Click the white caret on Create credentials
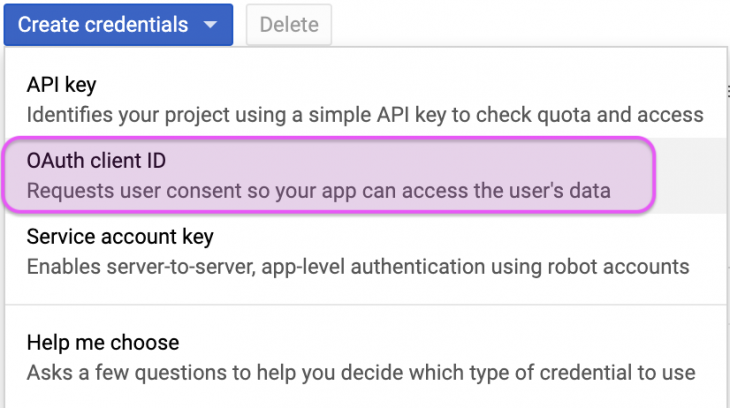Screen dimensions: 730x408 210,26
